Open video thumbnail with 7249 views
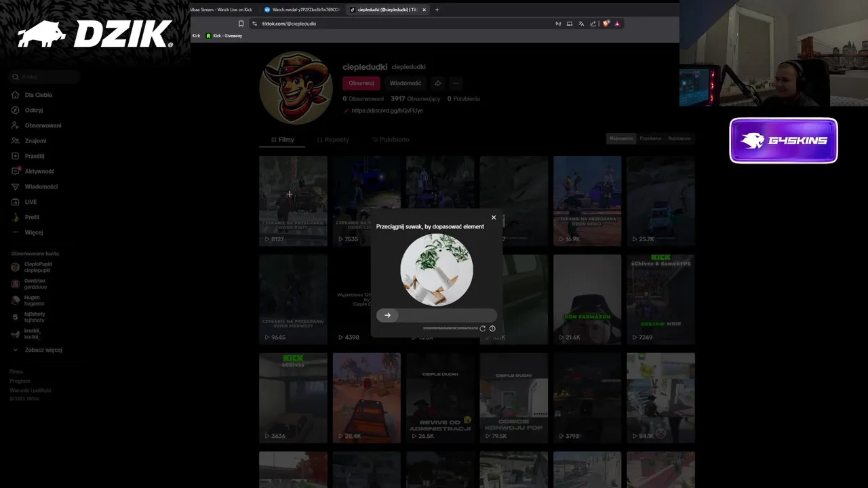 (660, 299)
